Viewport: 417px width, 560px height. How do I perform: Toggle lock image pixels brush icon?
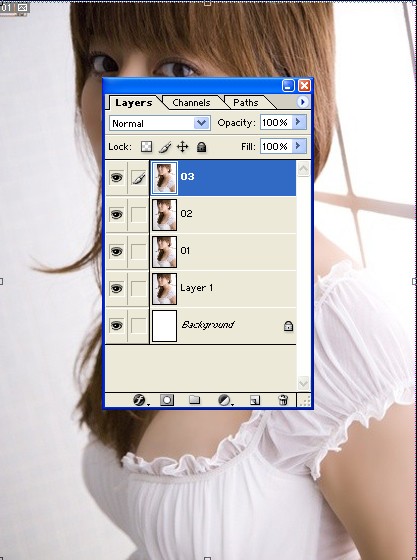click(165, 146)
